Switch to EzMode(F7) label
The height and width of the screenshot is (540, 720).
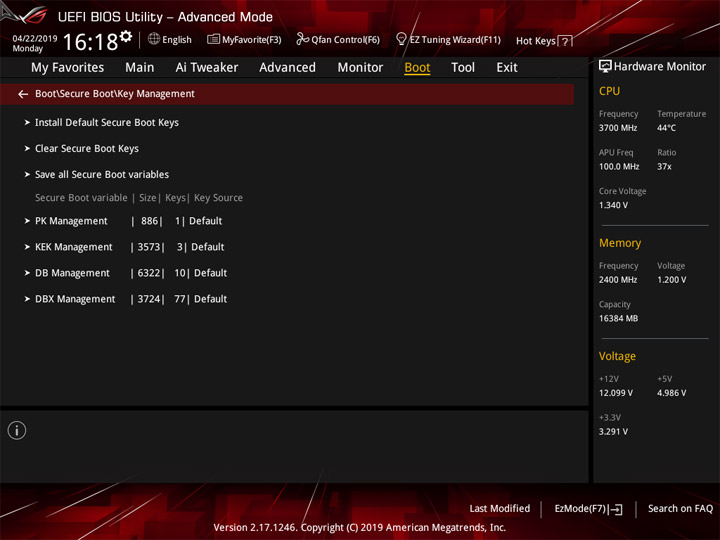click(x=580, y=509)
